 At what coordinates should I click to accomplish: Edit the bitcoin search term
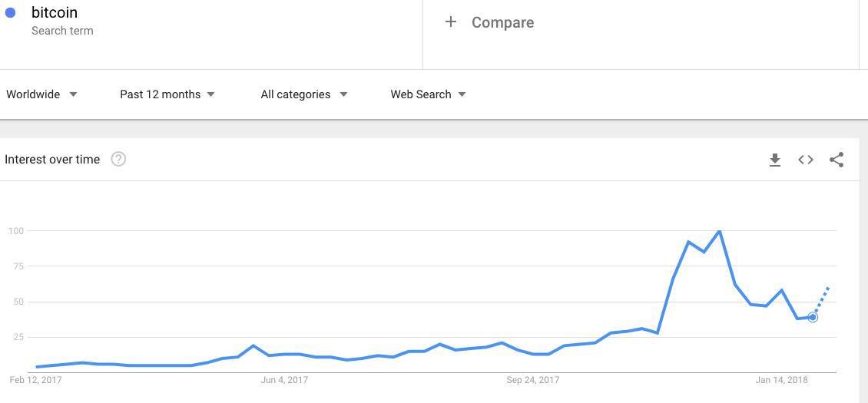pos(55,13)
